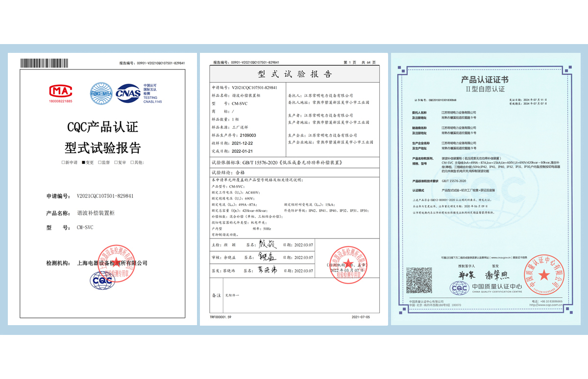Viewport: 588px width, 379px height.
Task: Tick the 新申请 checkbox
Action: [63, 162]
